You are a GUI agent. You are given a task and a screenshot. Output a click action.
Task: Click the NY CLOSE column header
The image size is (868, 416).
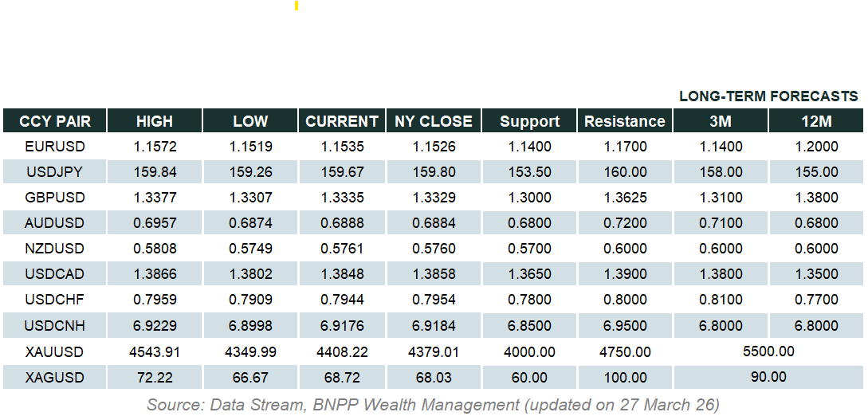(x=434, y=121)
